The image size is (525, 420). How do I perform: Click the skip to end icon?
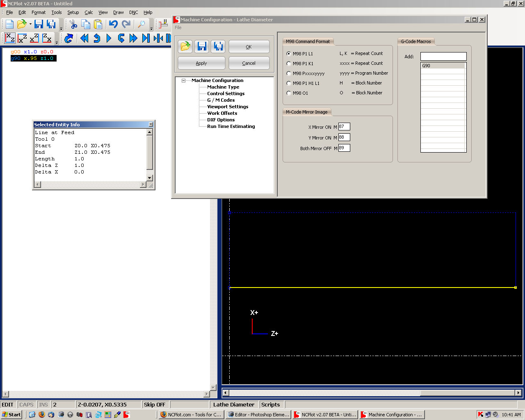(146, 38)
